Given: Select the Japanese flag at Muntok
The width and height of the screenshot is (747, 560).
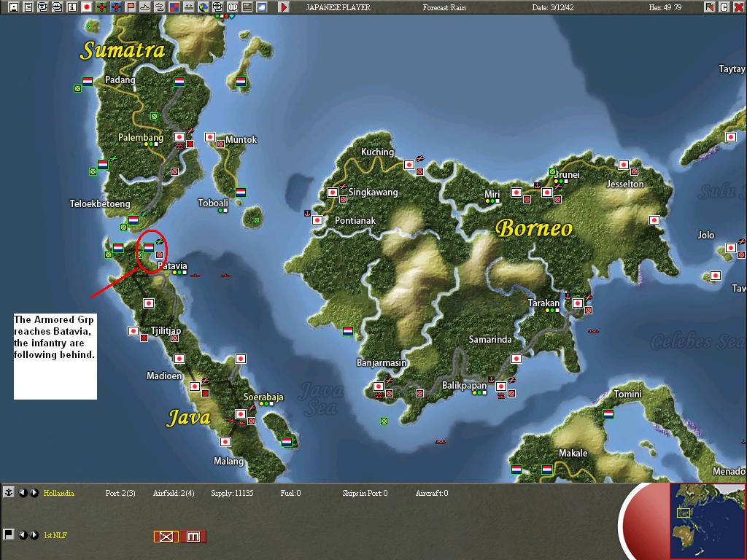Looking at the screenshot, I should (x=210, y=137).
